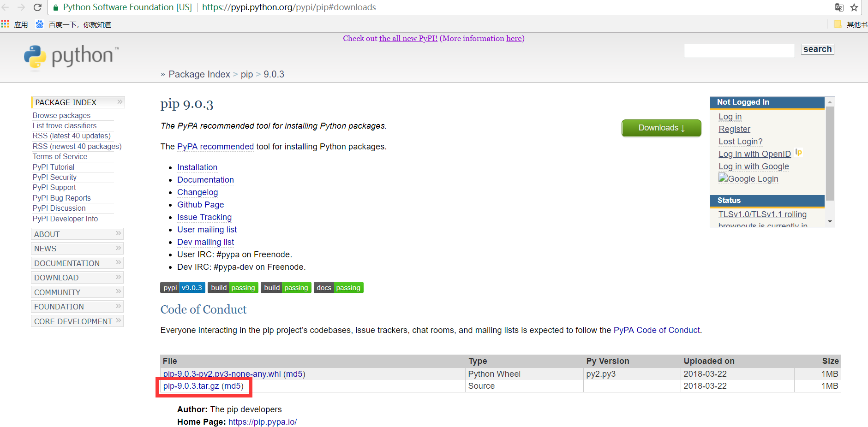Image resolution: width=868 pixels, height=427 pixels.
Task: Expand the DOCUMENTATION sidebar section
Action: 77,263
